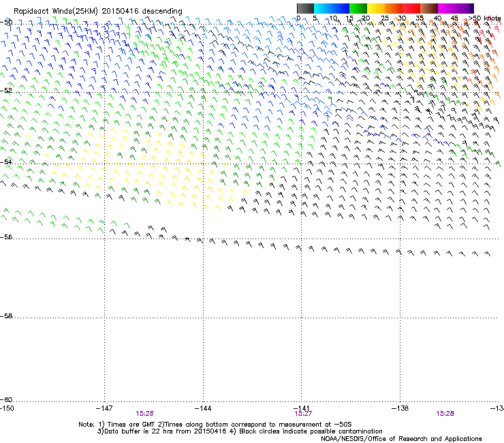Click the -141 longitude axis label

(x=302, y=408)
